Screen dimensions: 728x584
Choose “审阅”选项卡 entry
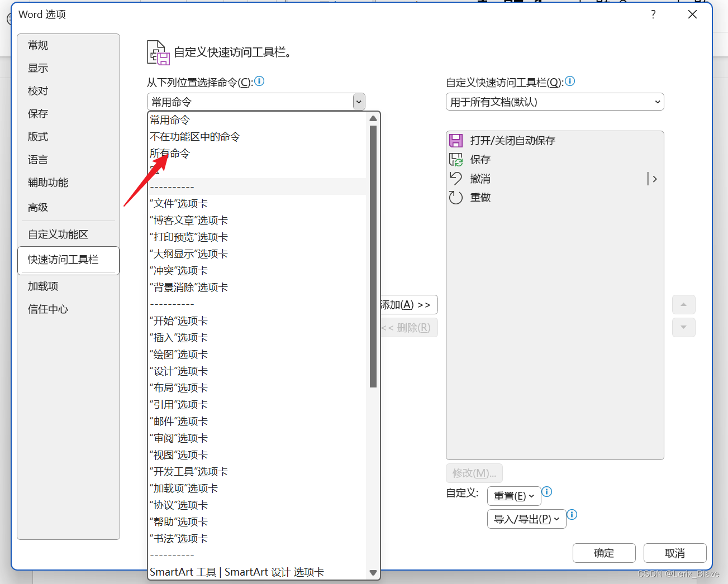click(258, 438)
